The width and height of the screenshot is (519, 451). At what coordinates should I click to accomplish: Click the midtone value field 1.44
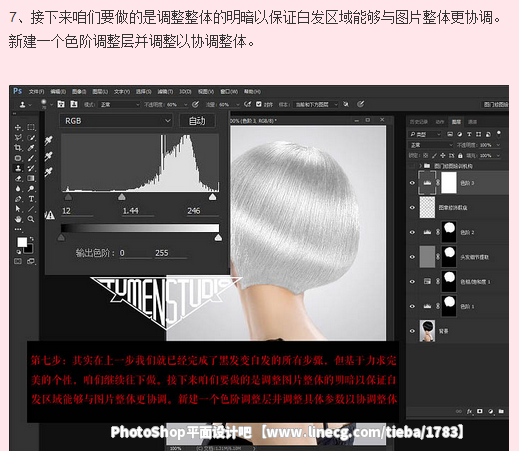tap(138, 211)
